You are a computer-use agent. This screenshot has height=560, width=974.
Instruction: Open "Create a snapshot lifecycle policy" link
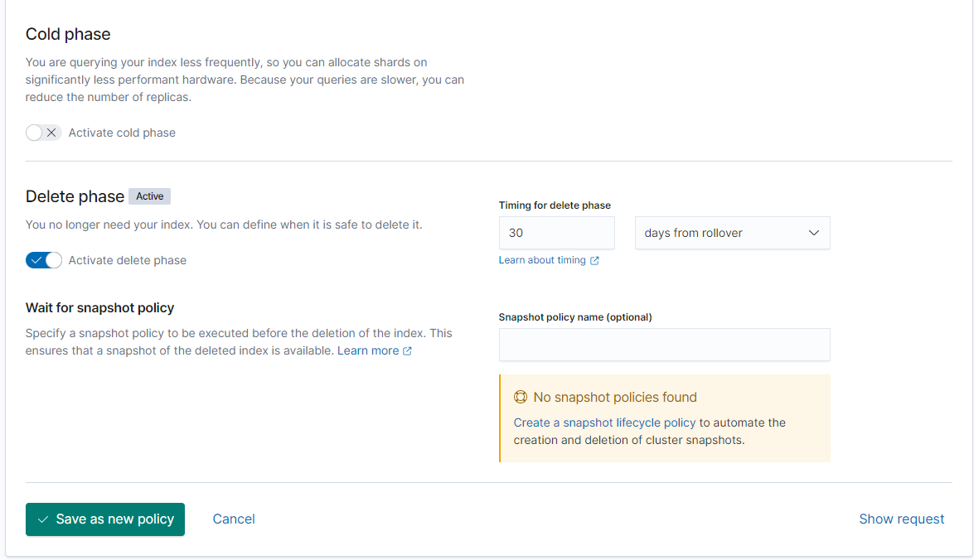(x=604, y=422)
